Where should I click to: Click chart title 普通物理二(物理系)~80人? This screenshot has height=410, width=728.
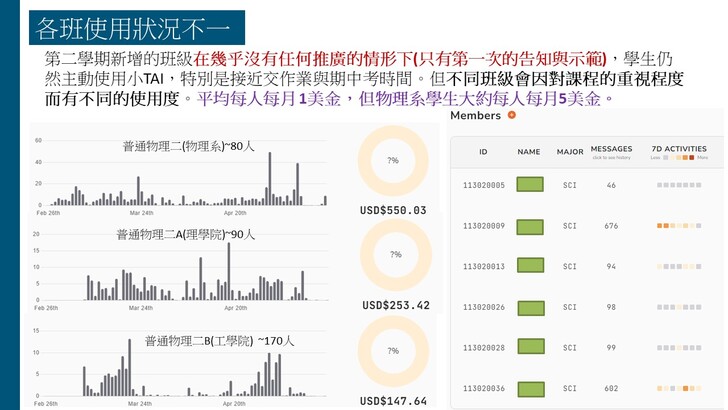point(188,146)
